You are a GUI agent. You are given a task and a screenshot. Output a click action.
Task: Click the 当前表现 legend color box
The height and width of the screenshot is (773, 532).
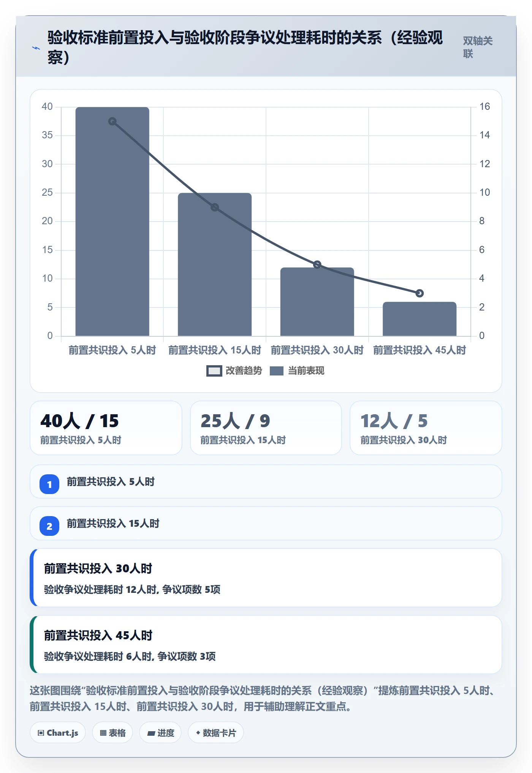[x=277, y=371]
